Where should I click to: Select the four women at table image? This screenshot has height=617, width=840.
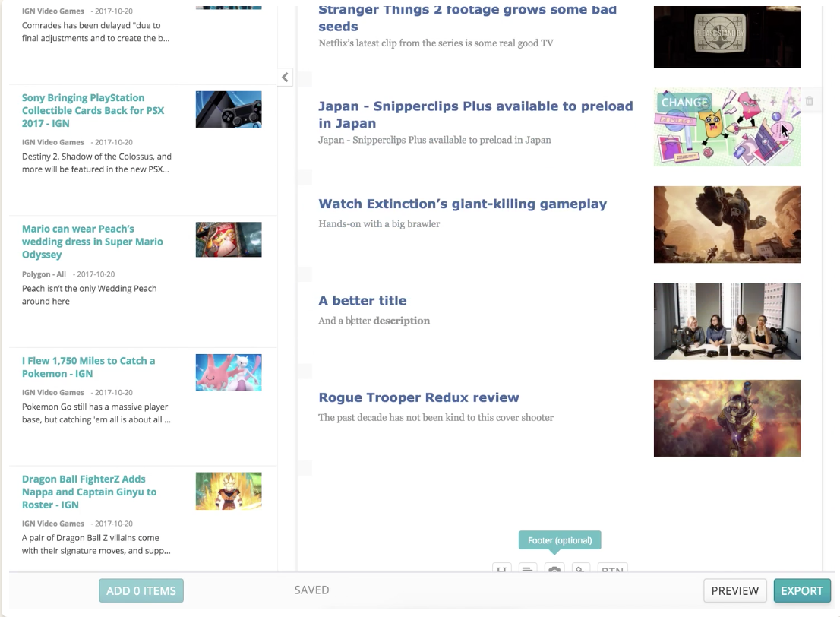(x=727, y=321)
